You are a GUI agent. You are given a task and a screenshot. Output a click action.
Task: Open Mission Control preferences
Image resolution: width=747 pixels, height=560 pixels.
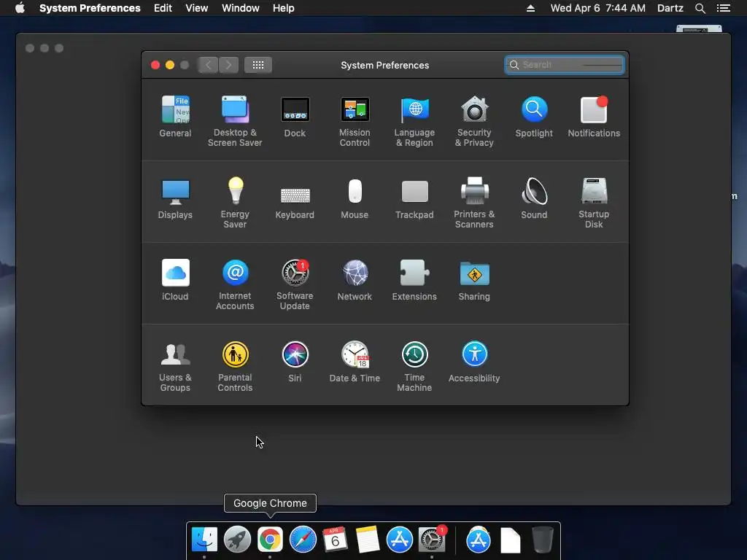point(355,122)
